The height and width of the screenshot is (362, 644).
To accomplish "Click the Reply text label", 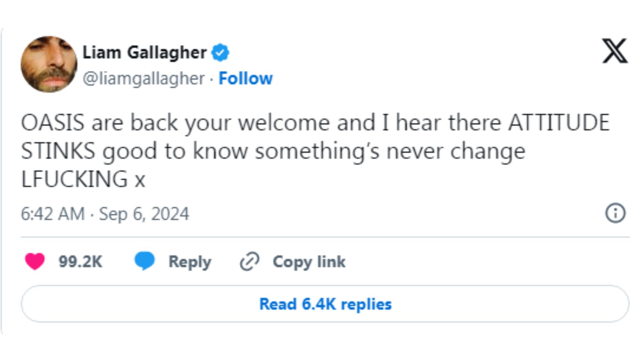I will point(190,262).
